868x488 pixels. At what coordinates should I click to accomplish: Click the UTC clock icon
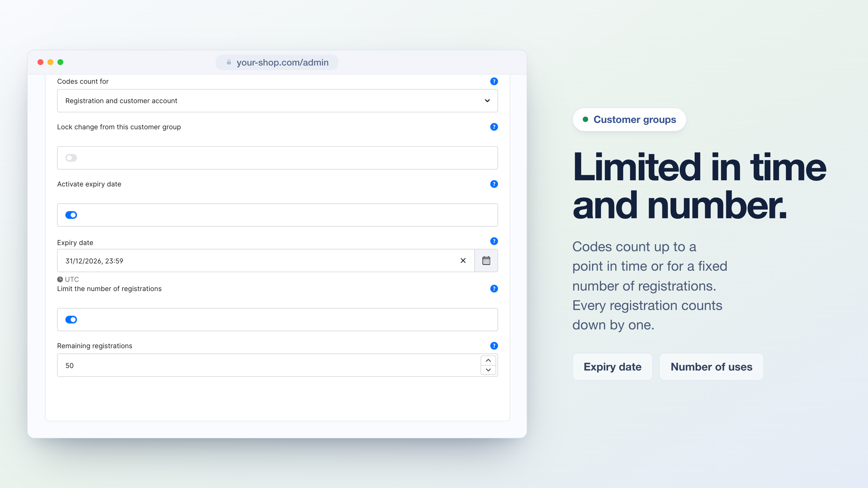60,279
